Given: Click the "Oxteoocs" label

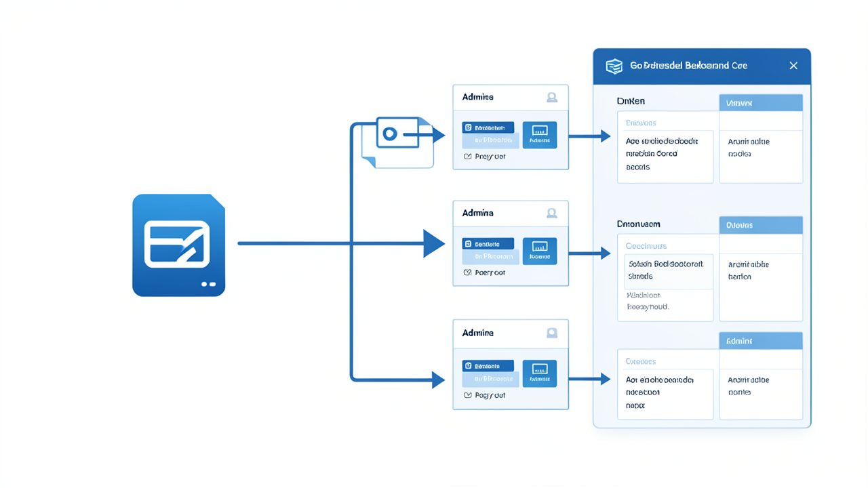Looking at the screenshot, I should 641,361.
